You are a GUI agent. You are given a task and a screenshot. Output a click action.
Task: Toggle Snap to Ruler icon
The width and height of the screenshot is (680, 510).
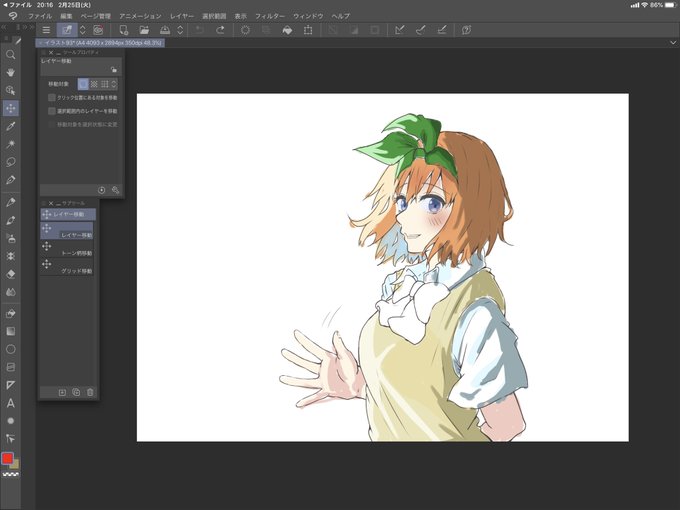pyautogui.click(x=400, y=30)
